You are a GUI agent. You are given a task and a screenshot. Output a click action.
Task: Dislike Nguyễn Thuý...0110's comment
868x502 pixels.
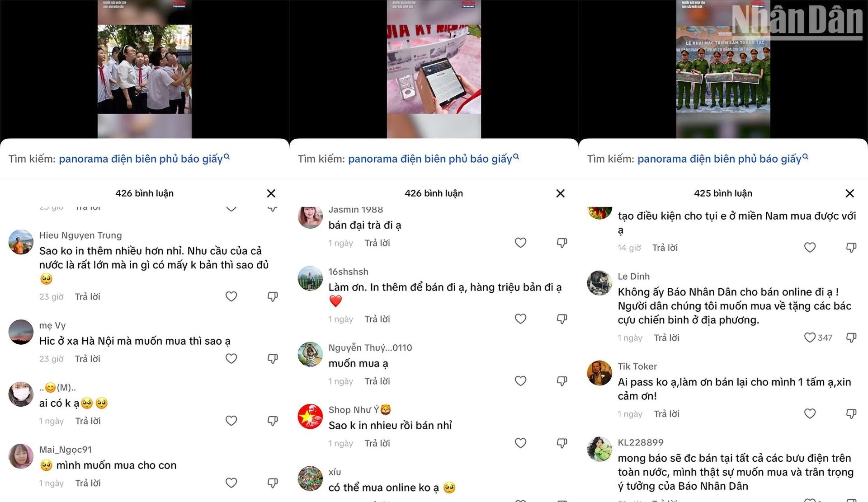point(562,381)
